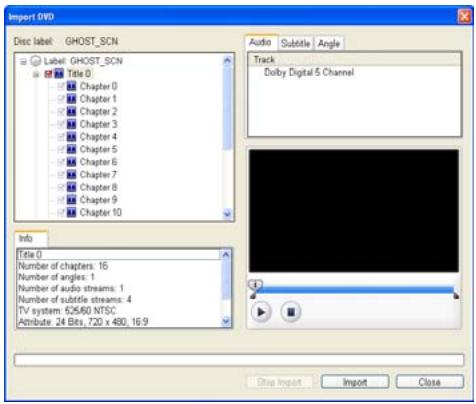Select the Chapter 10 tree row label
Image resolution: width=476 pixels, height=404 pixels.
(x=101, y=212)
